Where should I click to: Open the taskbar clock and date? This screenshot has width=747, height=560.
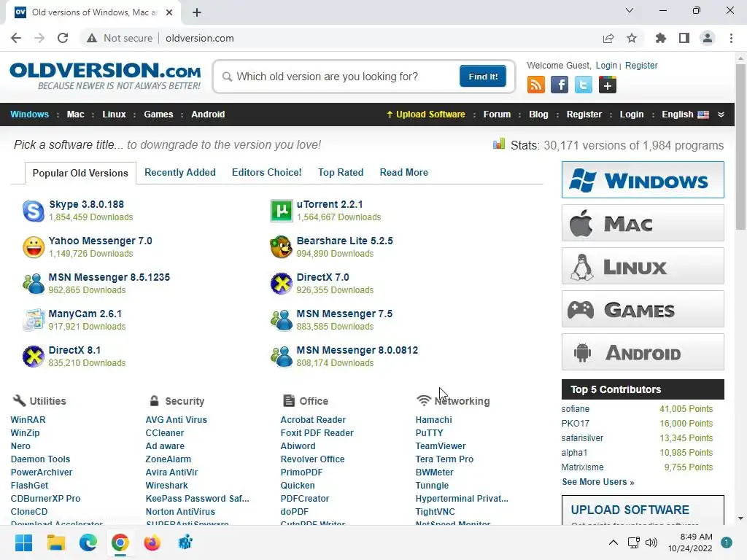[x=690, y=542]
